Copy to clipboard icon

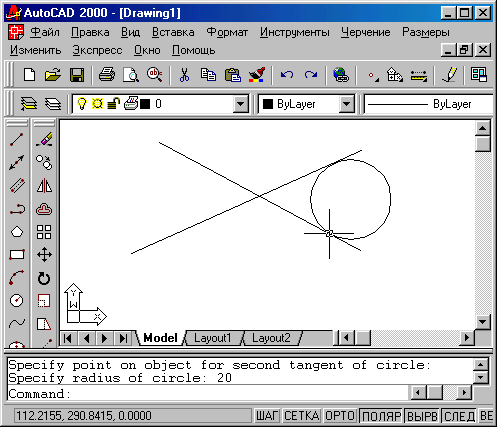tap(208, 75)
